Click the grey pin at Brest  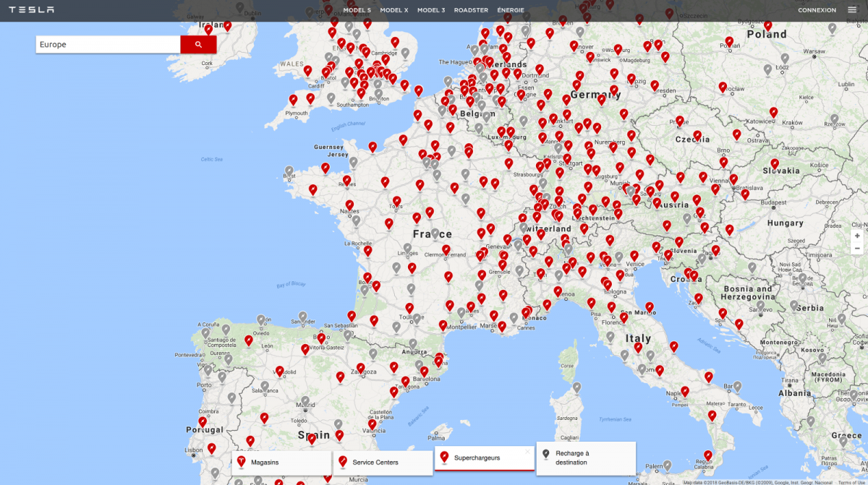pyautogui.click(x=290, y=172)
